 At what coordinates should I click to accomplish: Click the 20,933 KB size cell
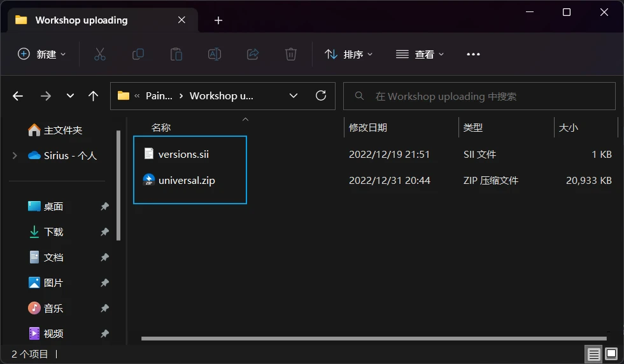(588, 181)
